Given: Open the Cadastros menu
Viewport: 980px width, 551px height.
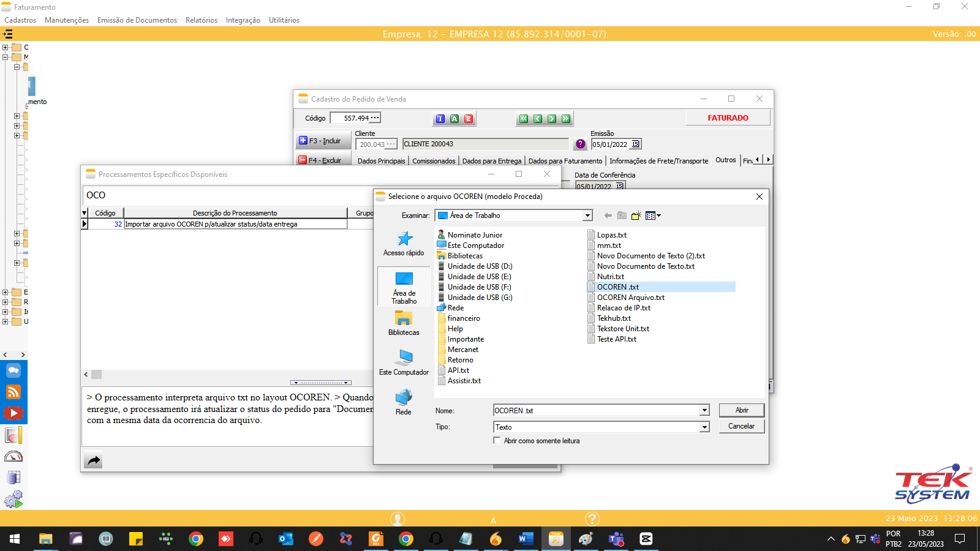Looking at the screenshot, I should [20, 20].
